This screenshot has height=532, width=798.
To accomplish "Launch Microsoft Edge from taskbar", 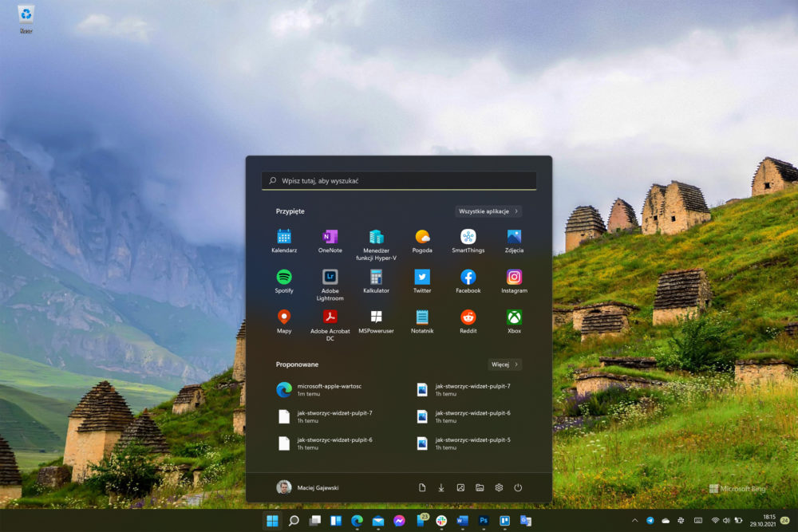I will click(358, 520).
